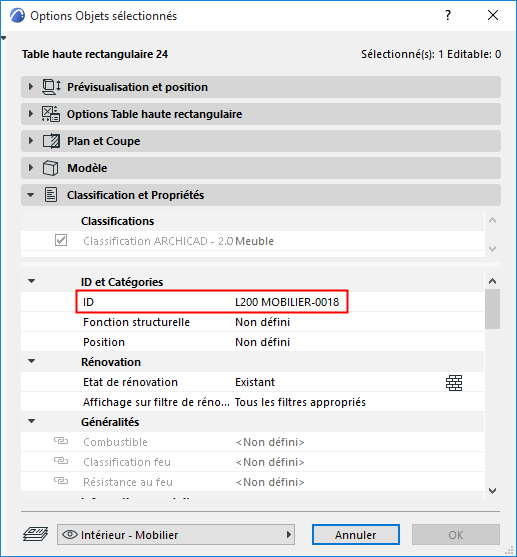Screen dimensions: 517x557
Task: Click the brick renovation status icon
Action: pyautogui.click(x=454, y=383)
